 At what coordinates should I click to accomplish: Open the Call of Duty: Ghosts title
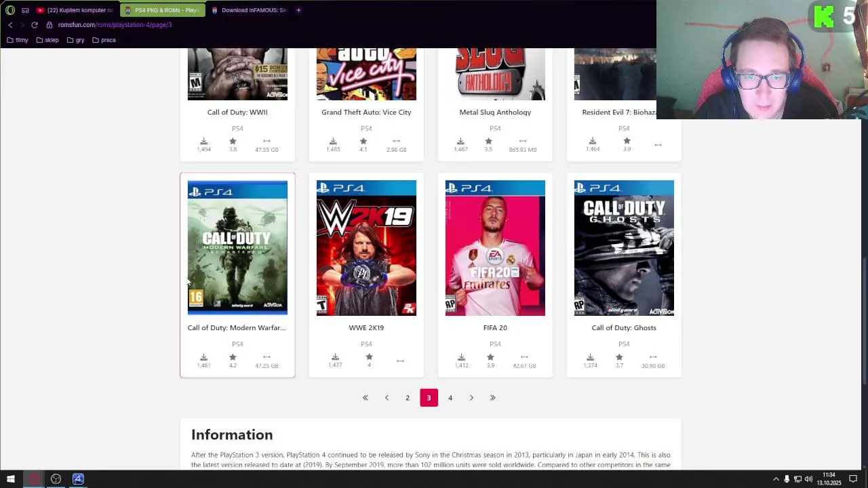tap(624, 328)
